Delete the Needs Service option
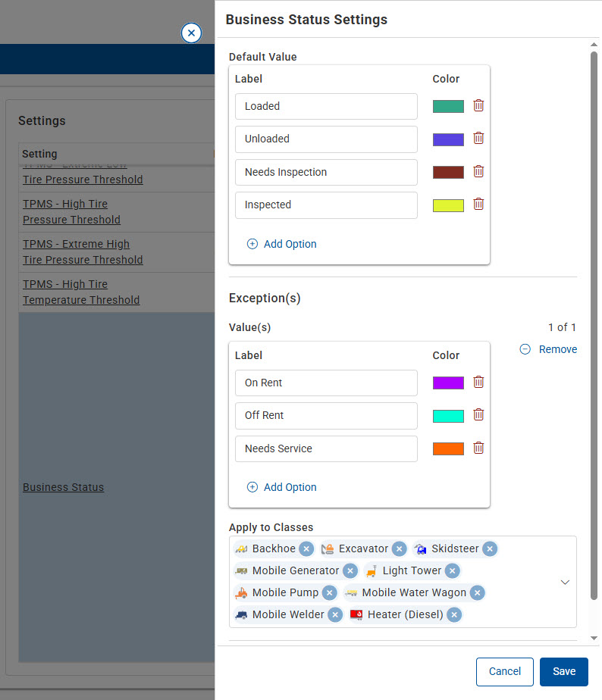This screenshot has height=700, width=602. 478,448
